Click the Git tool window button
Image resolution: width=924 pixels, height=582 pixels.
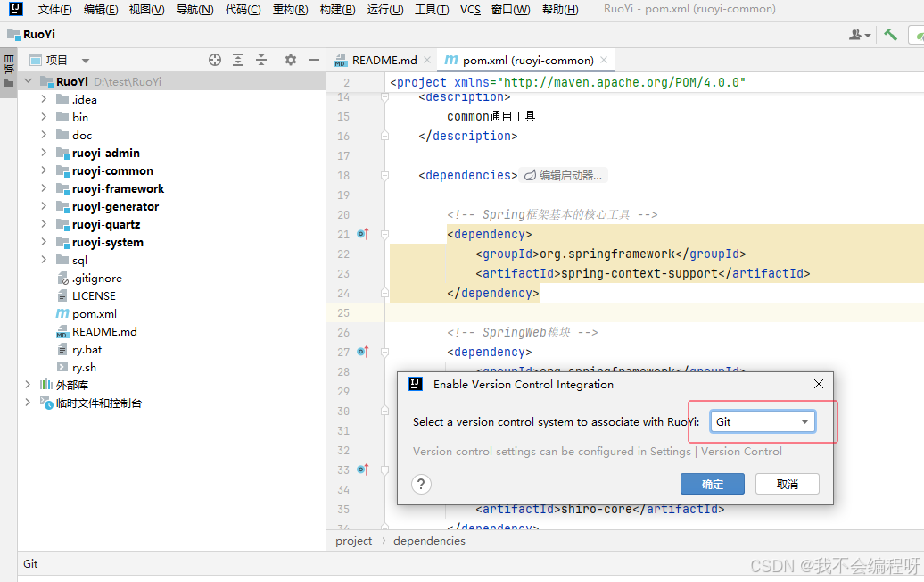pos(30,564)
